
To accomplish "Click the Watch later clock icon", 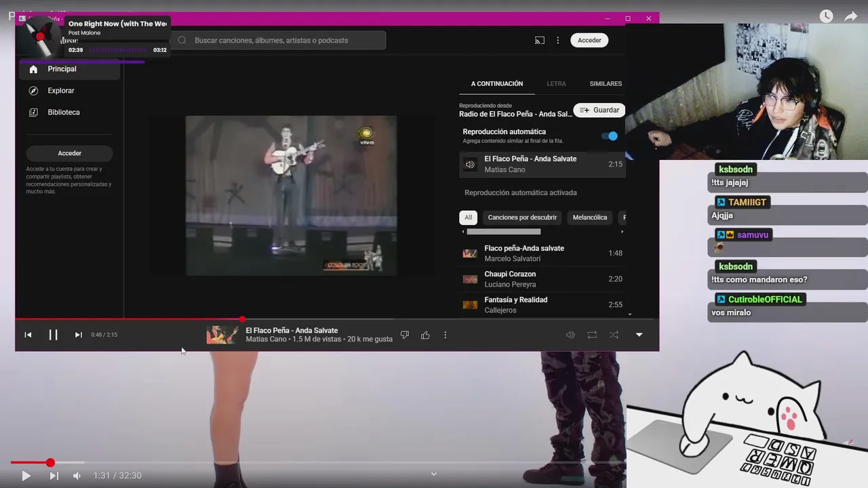I will (x=826, y=16).
